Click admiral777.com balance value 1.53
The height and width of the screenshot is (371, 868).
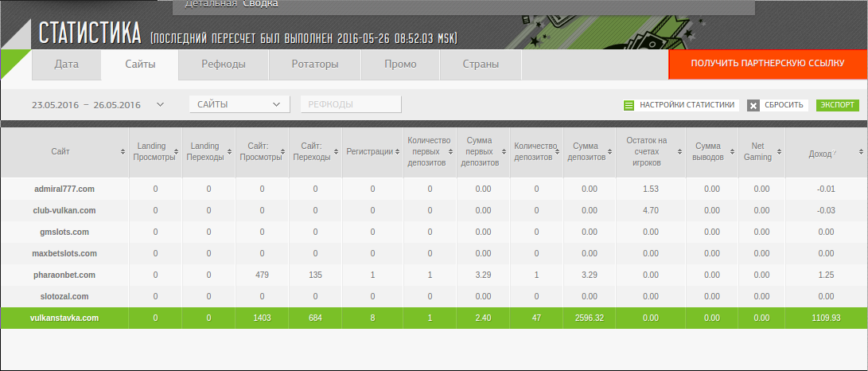click(651, 189)
